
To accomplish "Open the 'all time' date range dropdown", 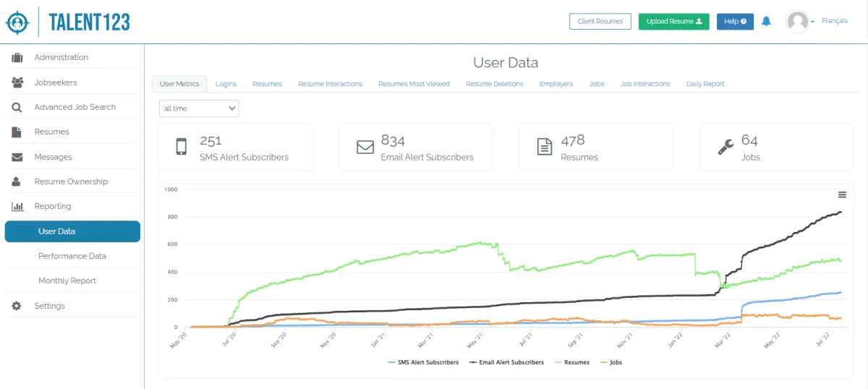I will (199, 108).
